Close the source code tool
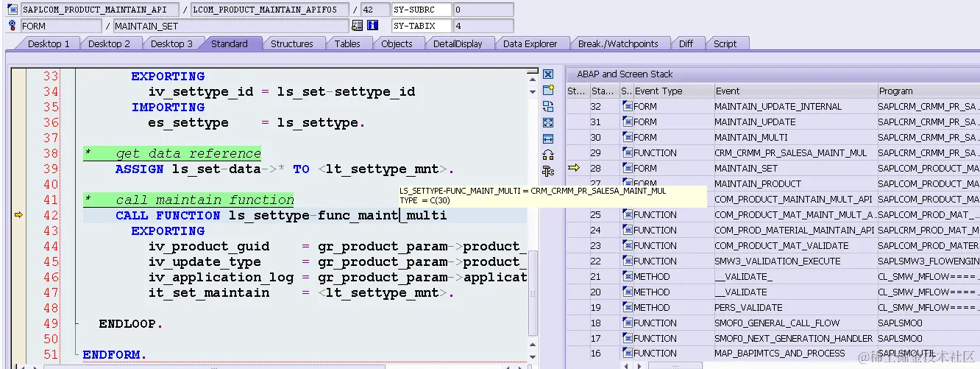 547,74
